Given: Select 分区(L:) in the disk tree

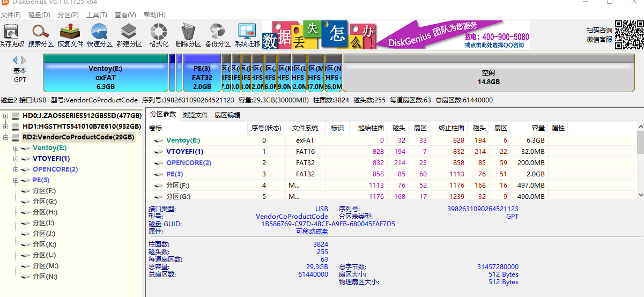Looking at the screenshot, I should (44, 255).
